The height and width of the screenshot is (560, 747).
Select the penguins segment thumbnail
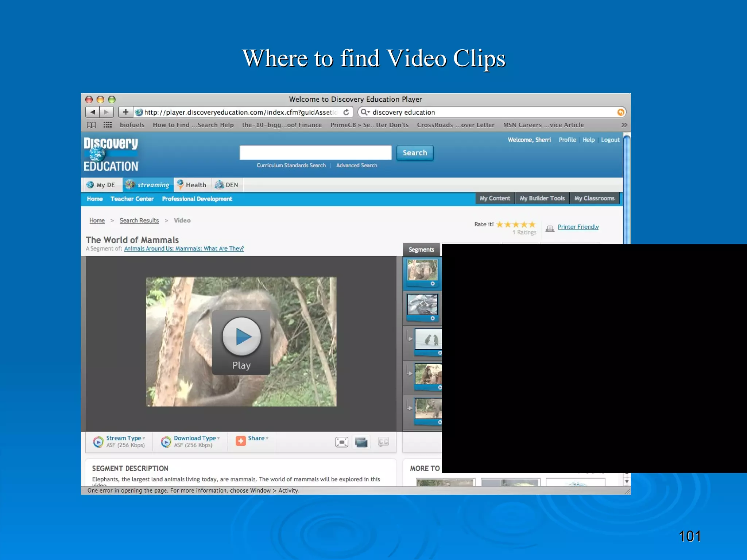click(428, 339)
